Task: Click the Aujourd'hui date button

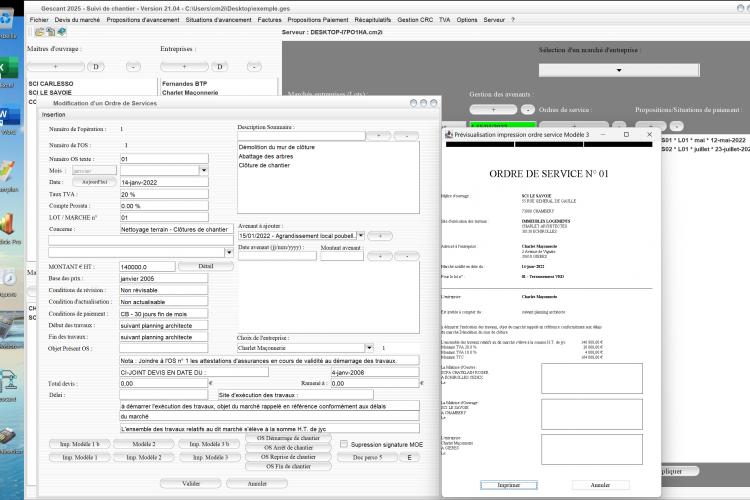Action: pyautogui.click(x=94, y=182)
